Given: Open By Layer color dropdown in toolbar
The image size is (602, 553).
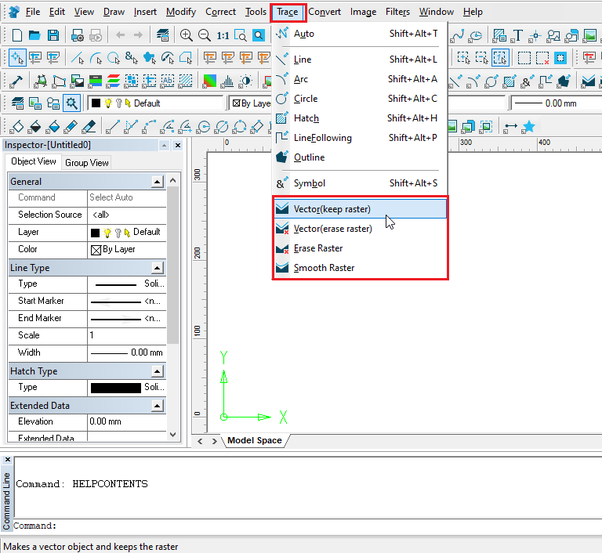Looking at the screenshot, I should click(x=250, y=103).
